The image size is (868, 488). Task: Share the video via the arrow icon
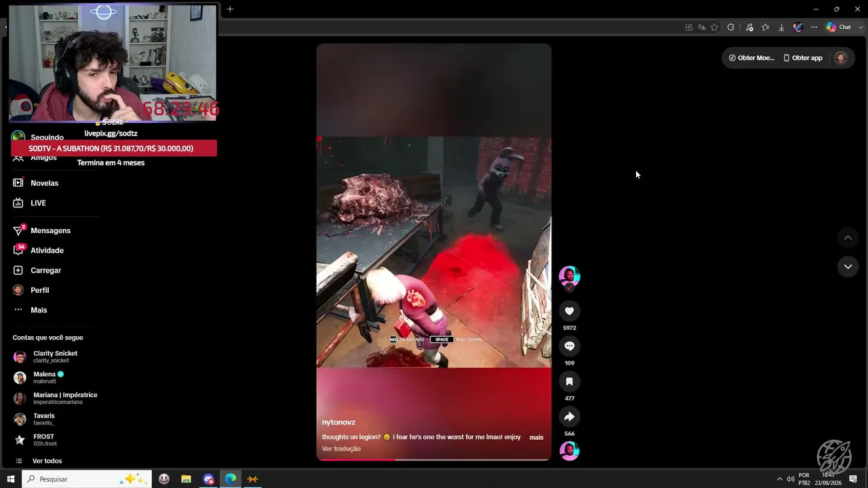(x=570, y=417)
